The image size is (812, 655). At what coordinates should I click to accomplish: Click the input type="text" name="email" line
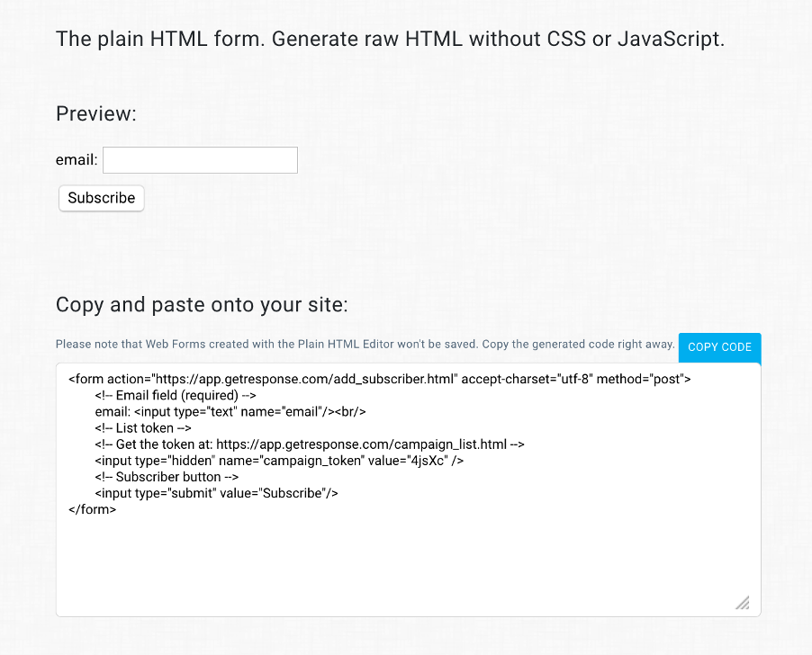pyautogui.click(x=230, y=412)
